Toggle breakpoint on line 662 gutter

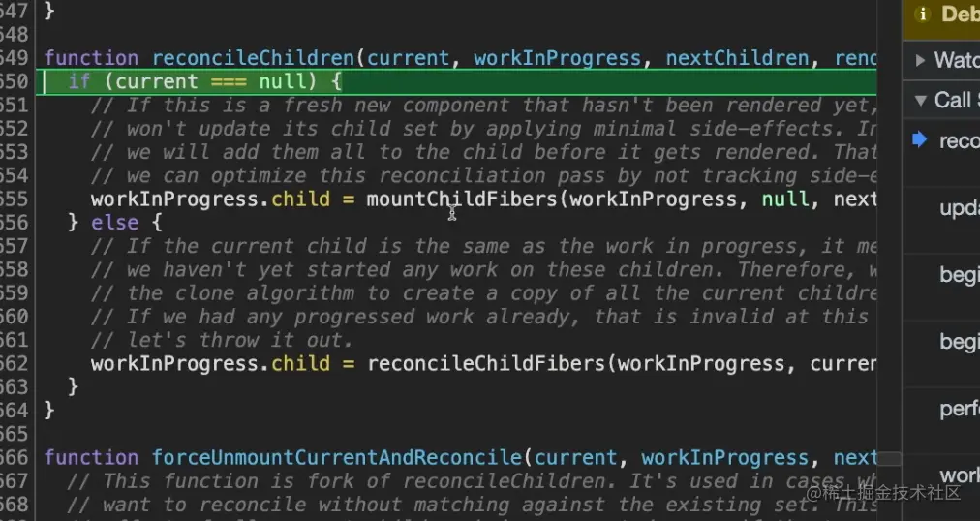pyautogui.click(x=14, y=364)
